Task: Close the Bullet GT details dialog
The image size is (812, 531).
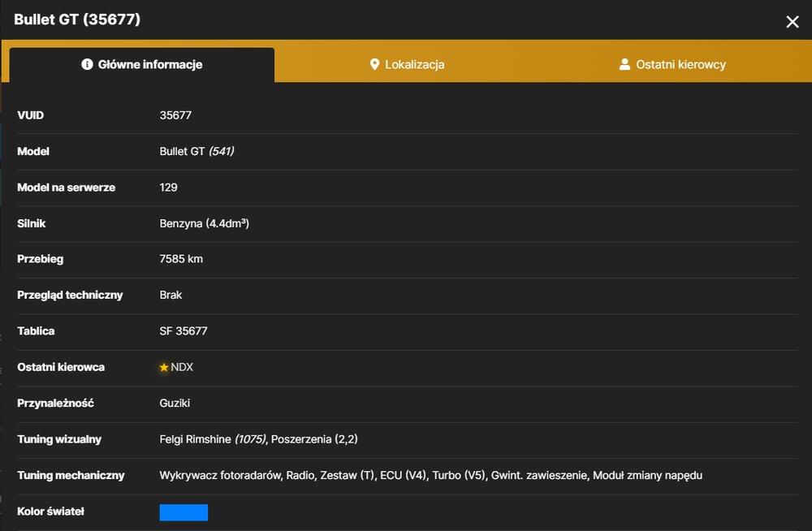Action: coord(792,22)
